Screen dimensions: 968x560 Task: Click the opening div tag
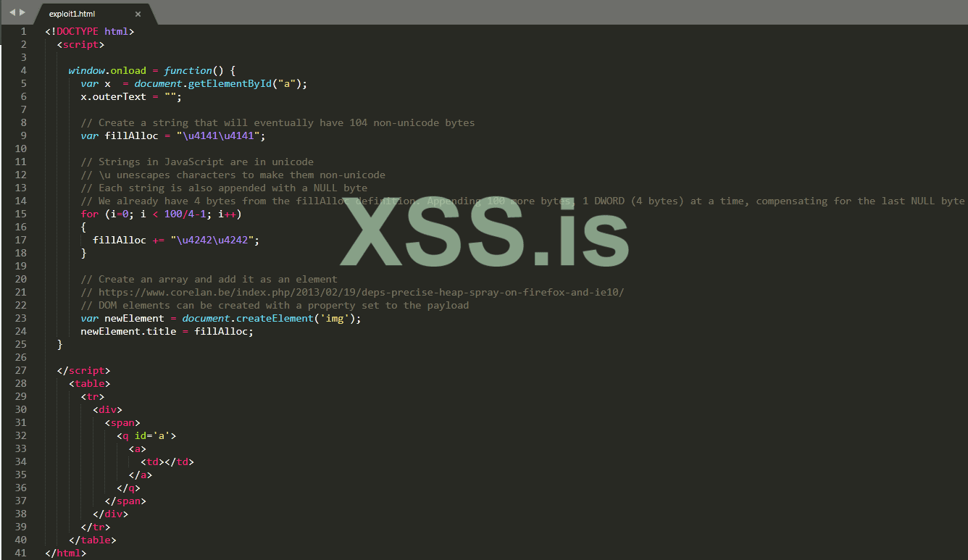pyautogui.click(x=107, y=409)
